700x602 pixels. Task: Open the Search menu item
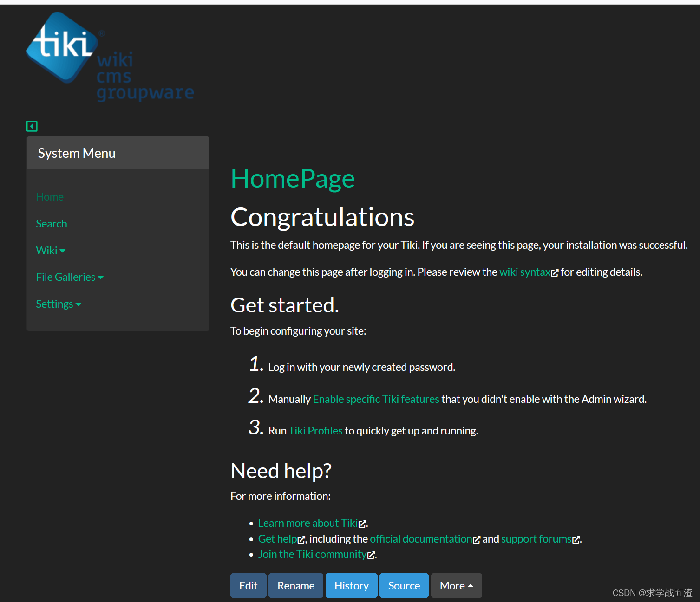point(52,224)
